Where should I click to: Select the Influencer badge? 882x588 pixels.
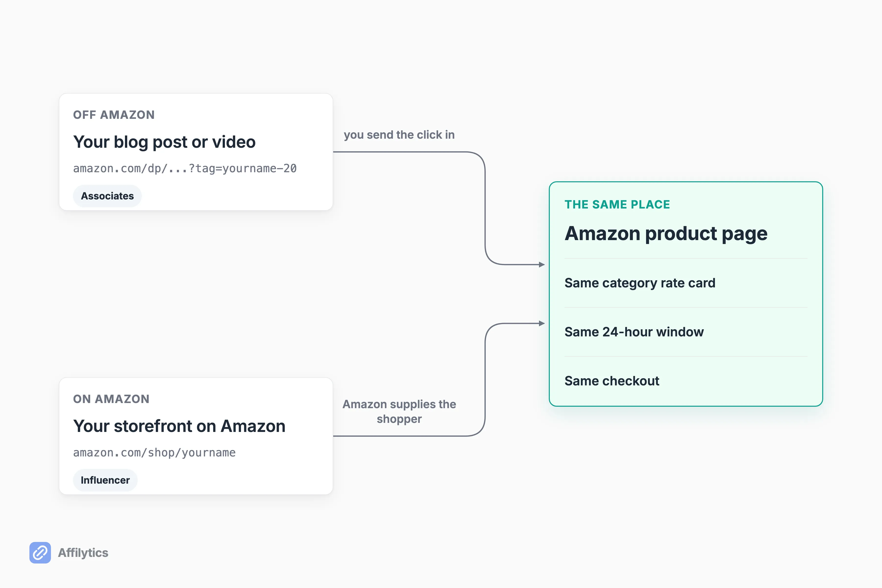[105, 480]
